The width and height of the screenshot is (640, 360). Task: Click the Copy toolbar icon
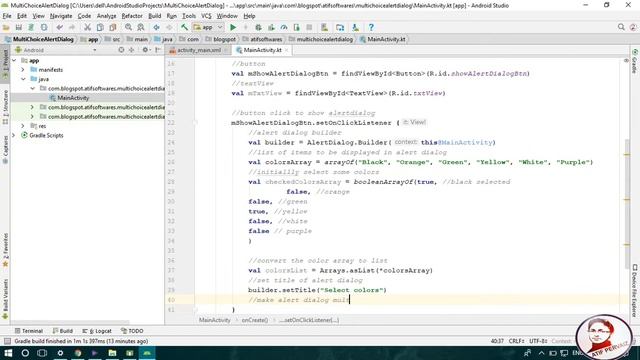(x=100, y=27)
